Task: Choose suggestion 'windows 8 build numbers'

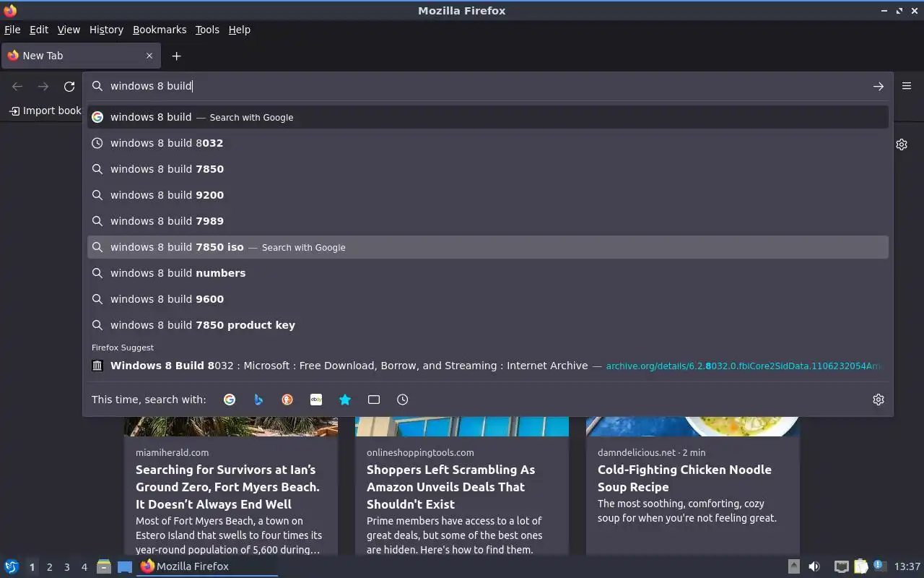Action: tap(488, 273)
